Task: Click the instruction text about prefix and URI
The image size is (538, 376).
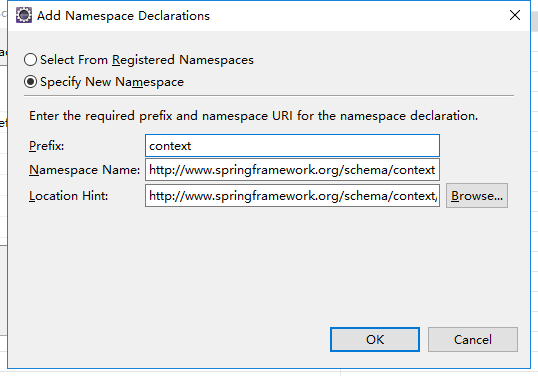Action: coord(253,116)
